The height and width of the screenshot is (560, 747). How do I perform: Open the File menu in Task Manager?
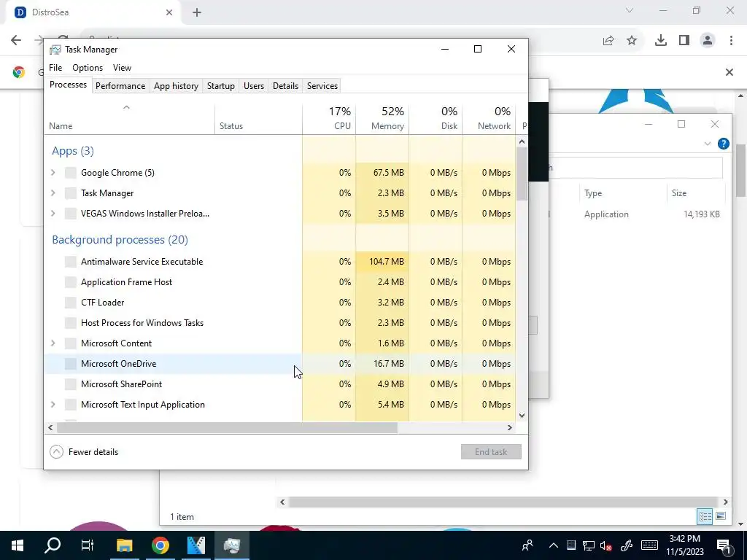[55, 68]
